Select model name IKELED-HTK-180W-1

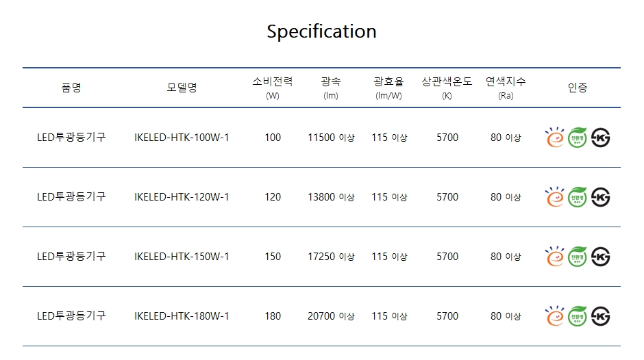[x=182, y=316]
